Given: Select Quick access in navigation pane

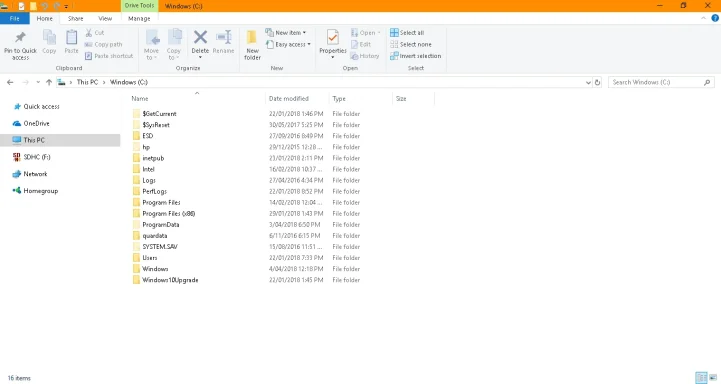Looking at the screenshot, I should pos(41,106).
